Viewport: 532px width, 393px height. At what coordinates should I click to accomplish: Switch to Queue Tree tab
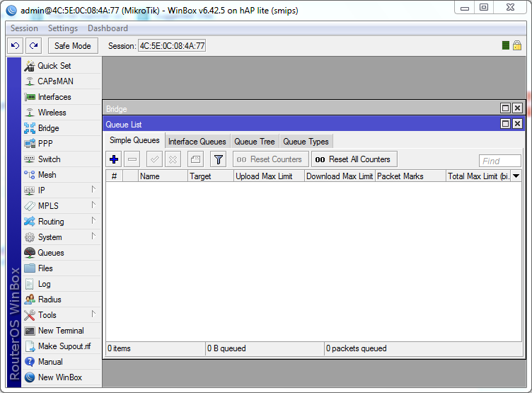click(x=255, y=142)
